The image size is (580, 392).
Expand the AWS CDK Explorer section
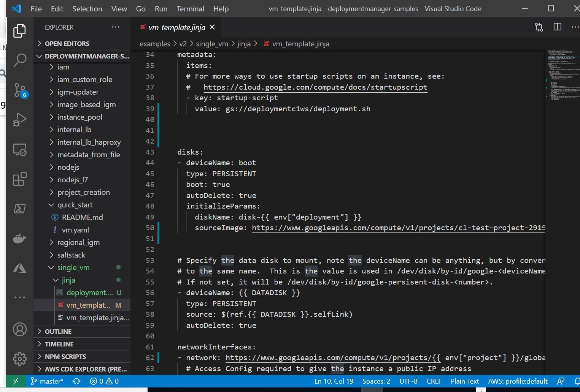click(82, 369)
